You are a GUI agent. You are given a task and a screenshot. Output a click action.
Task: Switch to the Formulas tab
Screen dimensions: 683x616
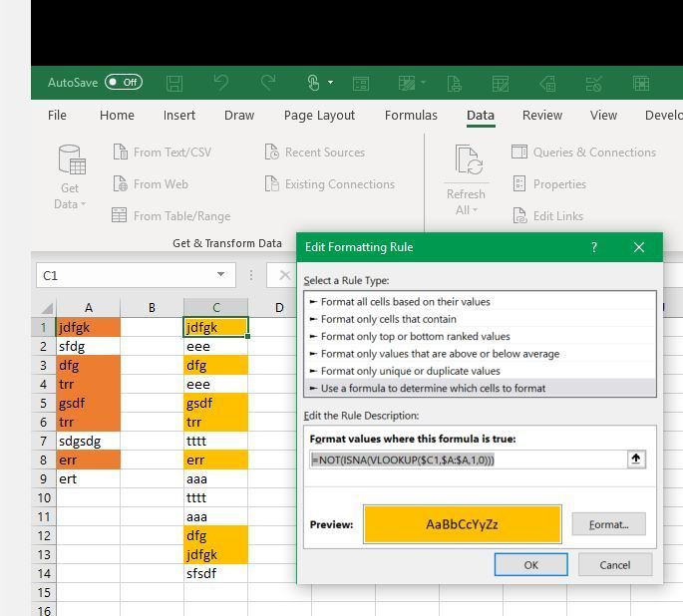(x=411, y=115)
